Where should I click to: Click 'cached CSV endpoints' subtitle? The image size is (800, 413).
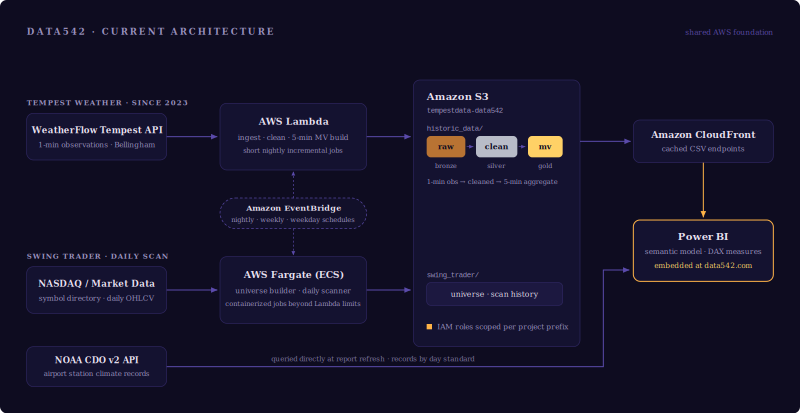[x=703, y=149]
